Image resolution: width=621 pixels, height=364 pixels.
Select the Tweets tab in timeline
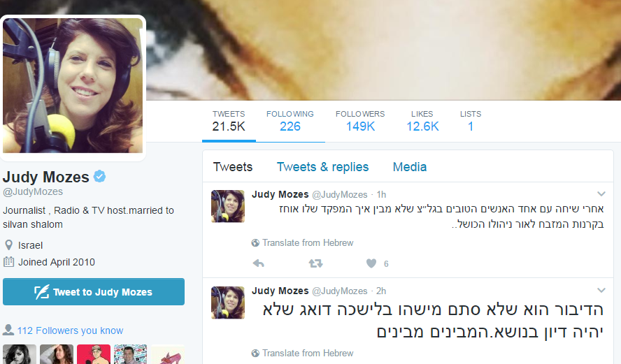tap(232, 167)
